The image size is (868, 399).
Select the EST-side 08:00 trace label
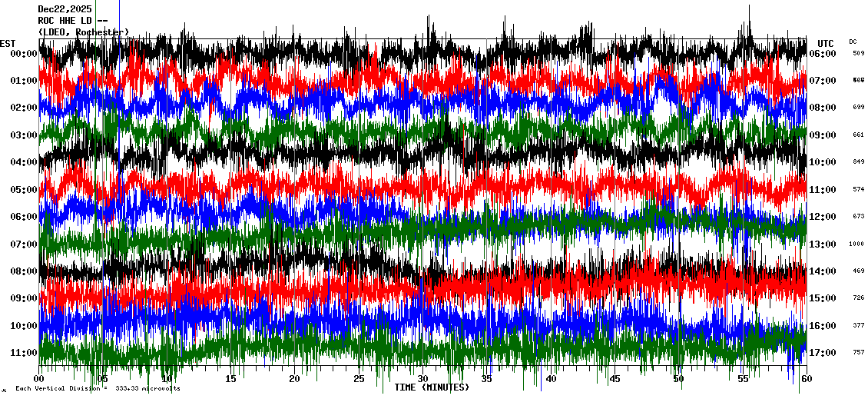tap(23, 271)
